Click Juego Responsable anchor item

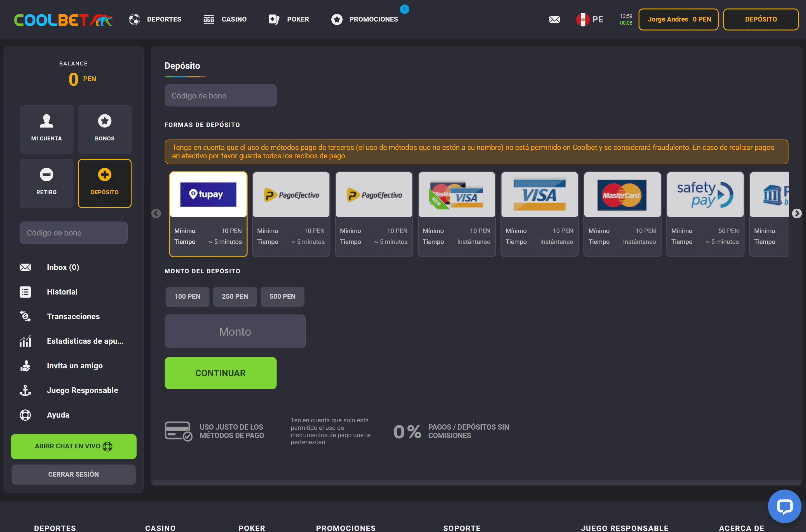point(82,390)
